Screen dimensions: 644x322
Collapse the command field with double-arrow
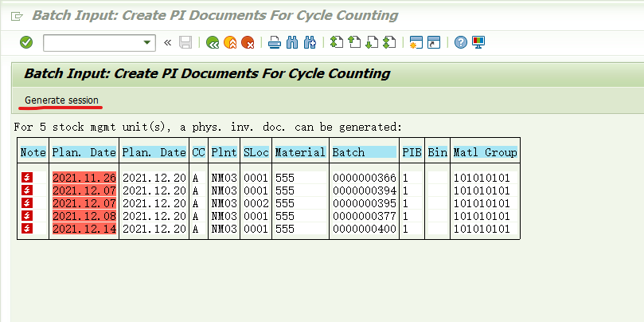pyautogui.click(x=167, y=42)
